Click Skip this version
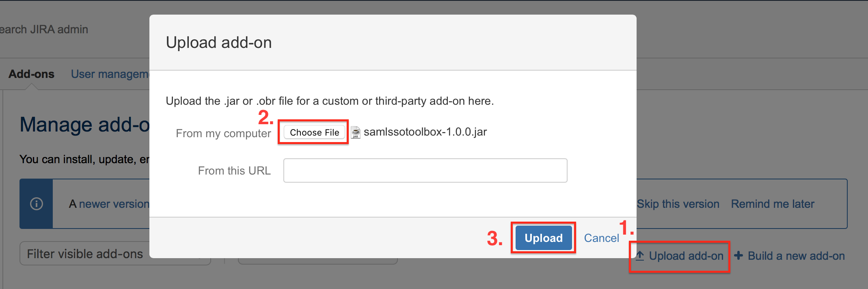Screen dimensions: 868x289 pyautogui.click(x=678, y=204)
